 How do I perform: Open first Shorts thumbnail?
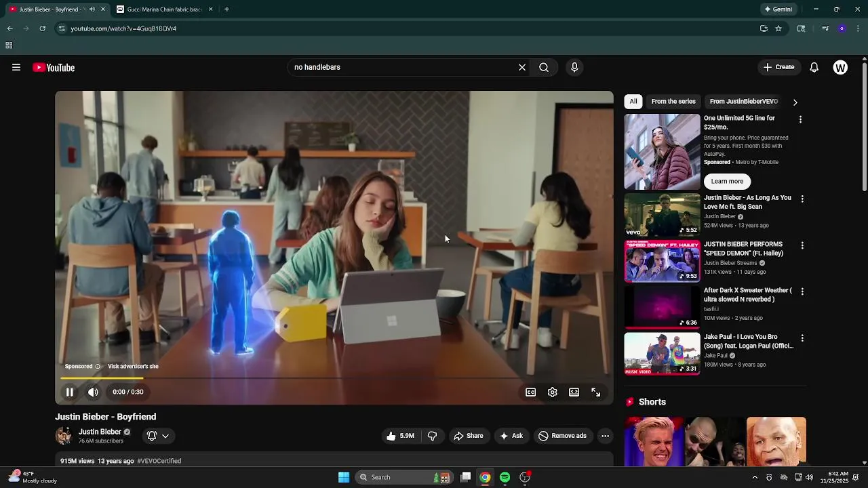[654, 442]
